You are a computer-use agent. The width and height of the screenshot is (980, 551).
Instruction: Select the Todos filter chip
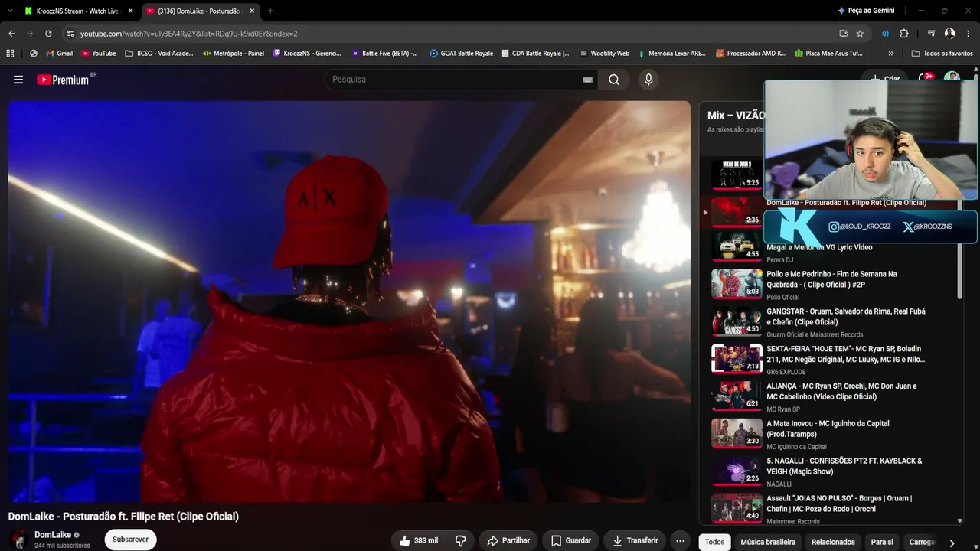click(714, 542)
